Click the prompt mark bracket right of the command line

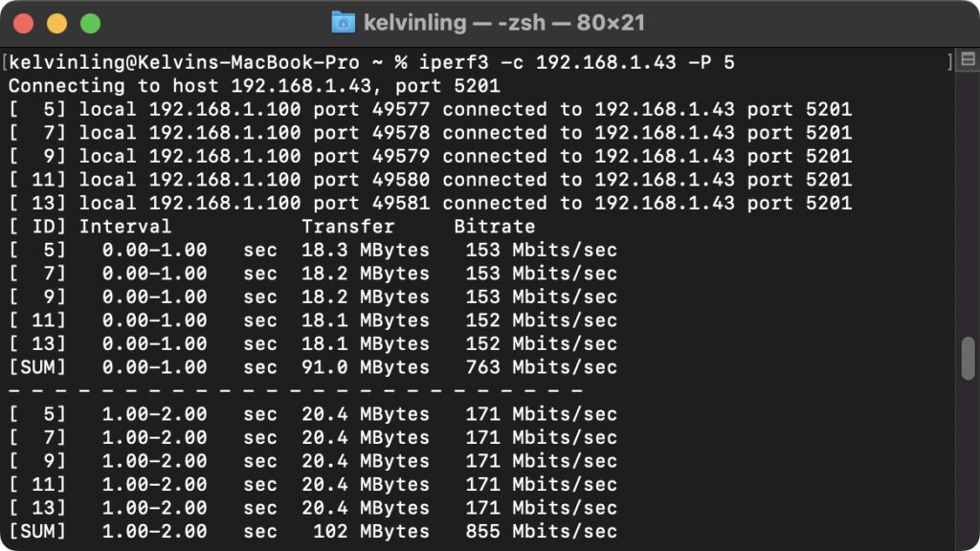tap(950, 62)
